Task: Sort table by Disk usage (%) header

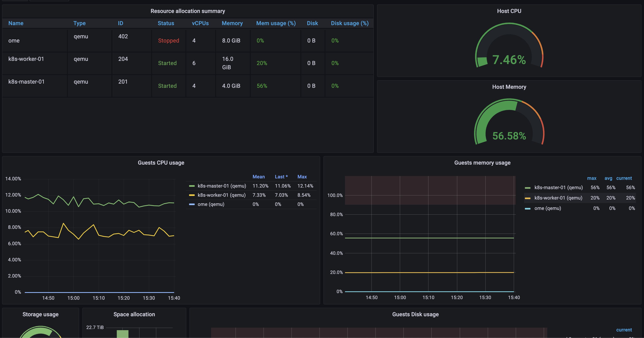Action: pos(350,23)
